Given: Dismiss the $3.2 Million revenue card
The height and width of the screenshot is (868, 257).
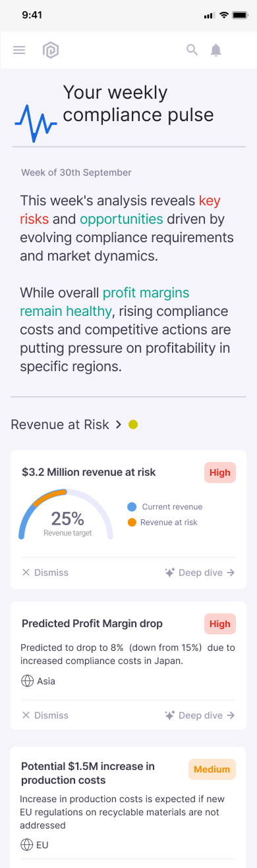Looking at the screenshot, I should click(45, 573).
